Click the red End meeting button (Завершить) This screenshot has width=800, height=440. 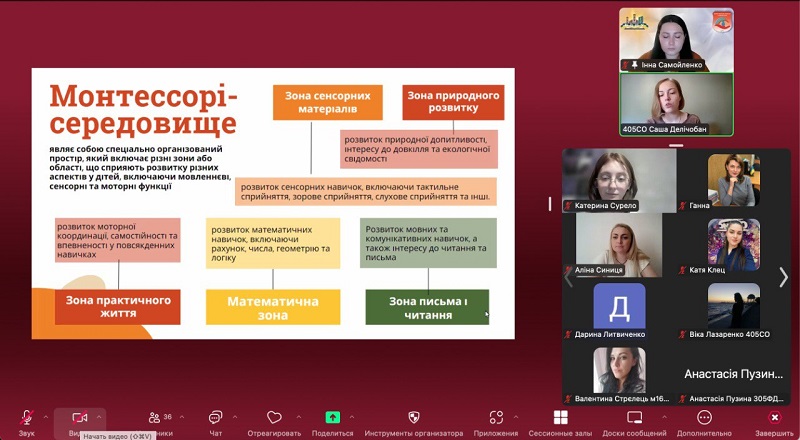tap(774, 418)
